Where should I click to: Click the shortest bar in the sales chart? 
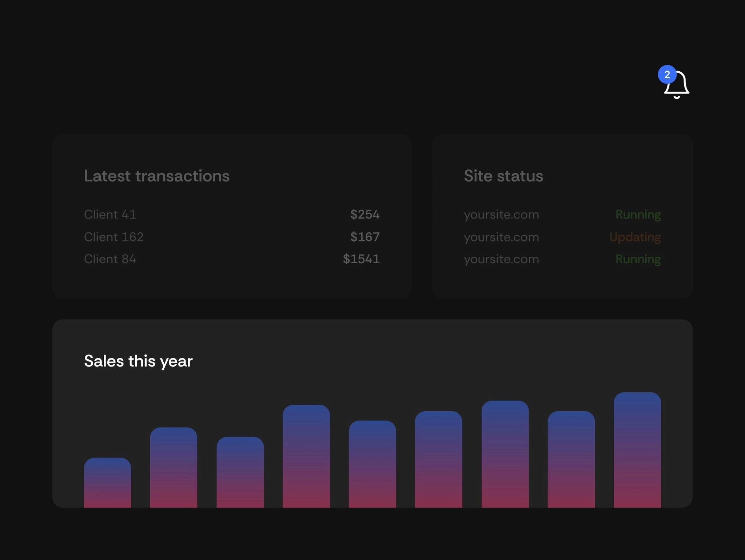pyautogui.click(x=107, y=480)
